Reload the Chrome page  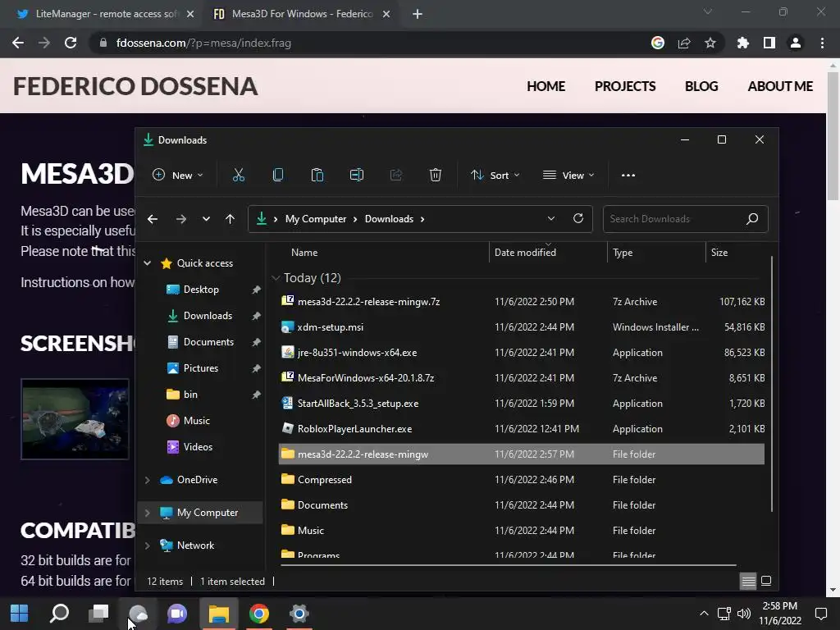point(71,43)
